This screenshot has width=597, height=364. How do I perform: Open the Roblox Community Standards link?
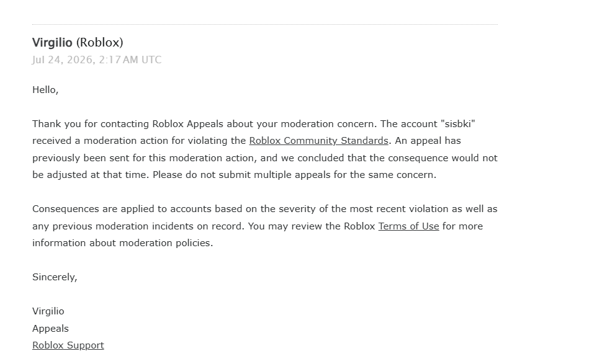(319, 141)
